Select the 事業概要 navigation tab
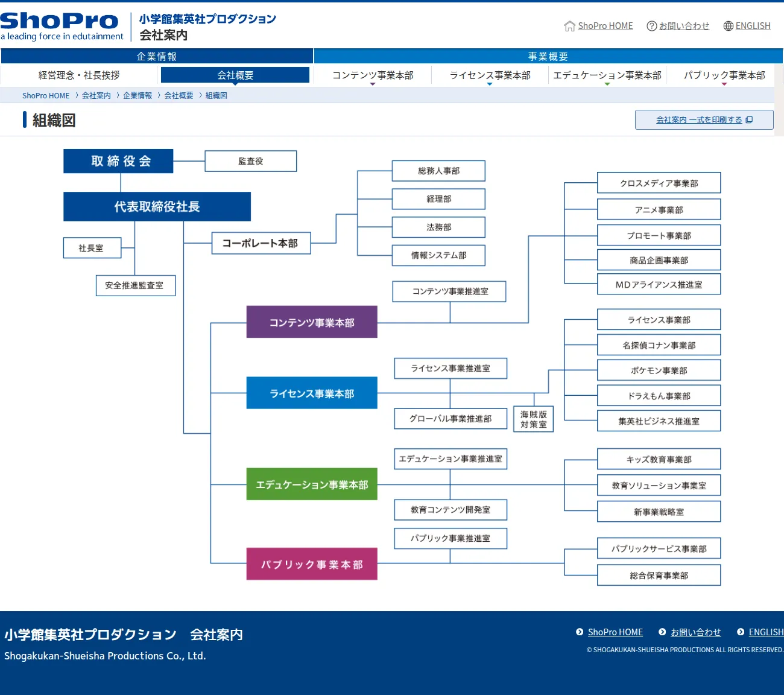Image resolution: width=784 pixels, height=695 pixels. pos(548,56)
